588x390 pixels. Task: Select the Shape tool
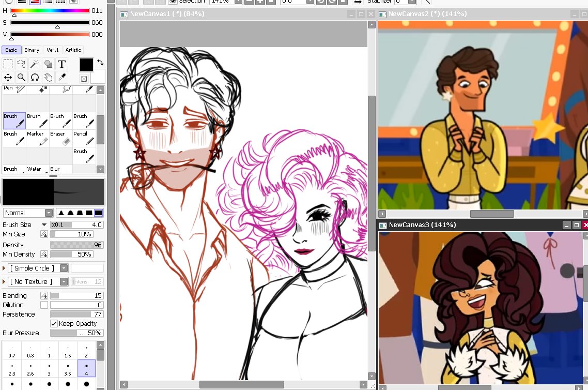49,64
